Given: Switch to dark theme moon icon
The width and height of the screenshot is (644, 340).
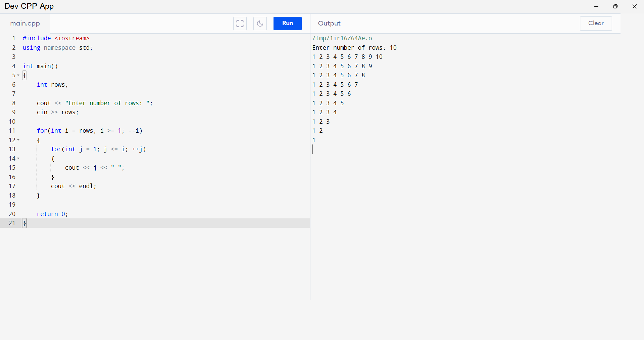Looking at the screenshot, I should click(x=260, y=24).
